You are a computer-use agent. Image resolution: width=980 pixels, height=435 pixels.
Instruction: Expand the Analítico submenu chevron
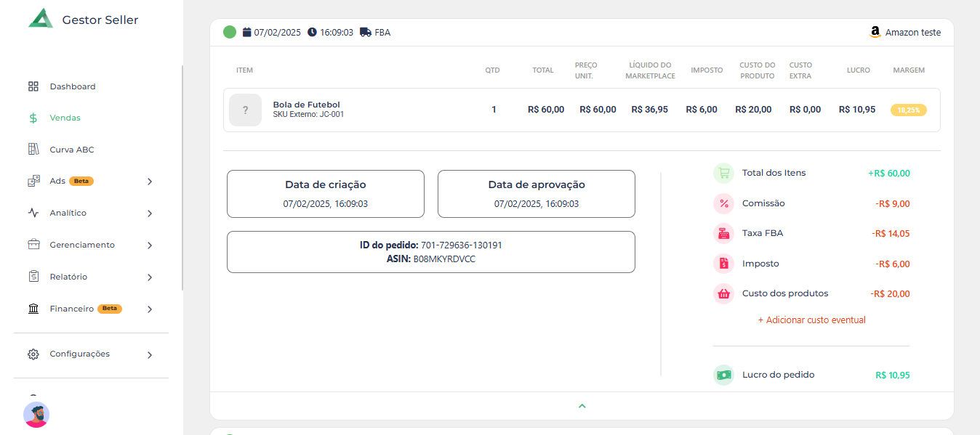coord(150,214)
